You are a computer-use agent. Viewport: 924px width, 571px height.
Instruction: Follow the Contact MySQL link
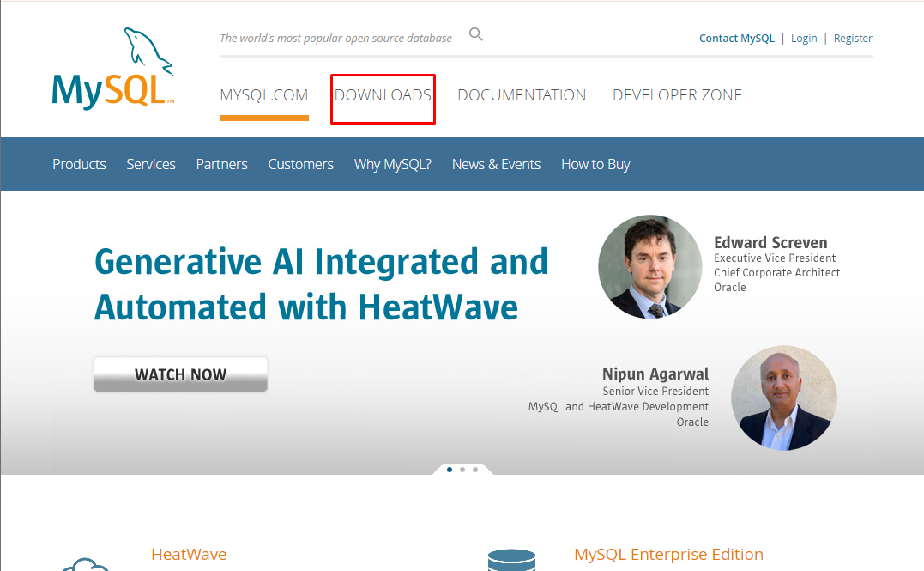(737, 39)
